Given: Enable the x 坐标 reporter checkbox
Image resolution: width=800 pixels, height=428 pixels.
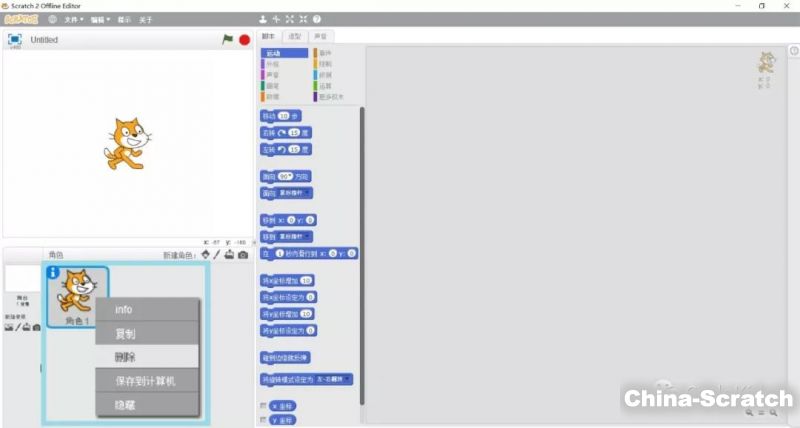Looking at the screenshot, I should coord(263,405).
